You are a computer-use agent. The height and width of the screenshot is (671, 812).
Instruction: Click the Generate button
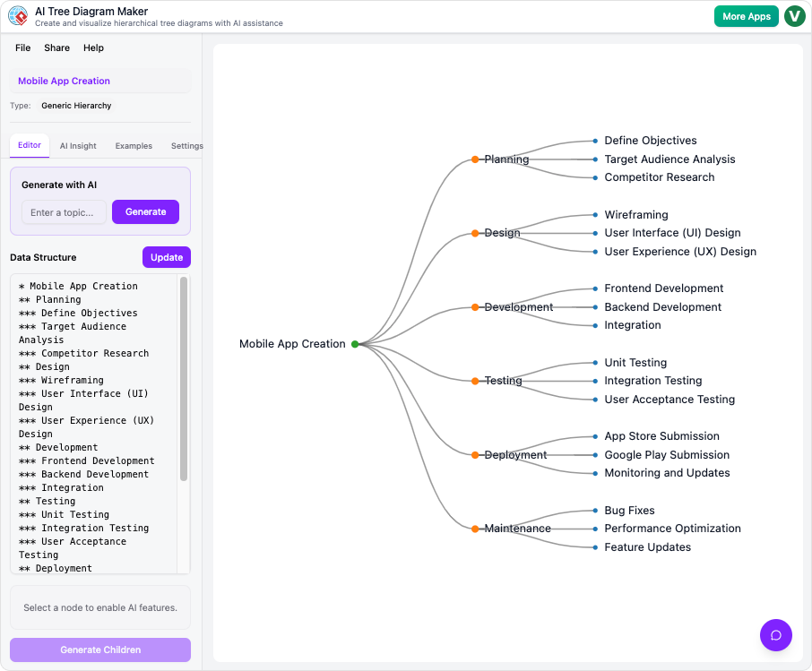click(x=145, y=211)
